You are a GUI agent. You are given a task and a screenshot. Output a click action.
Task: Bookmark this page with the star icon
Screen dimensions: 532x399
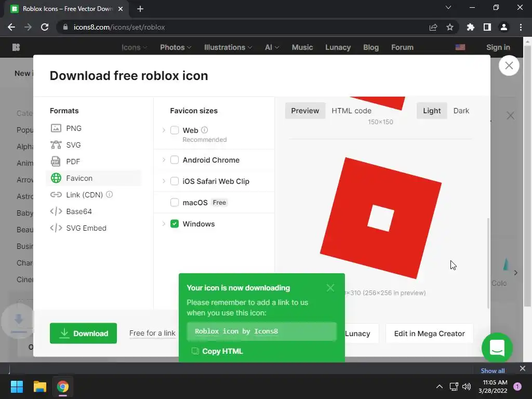(450, 27)
